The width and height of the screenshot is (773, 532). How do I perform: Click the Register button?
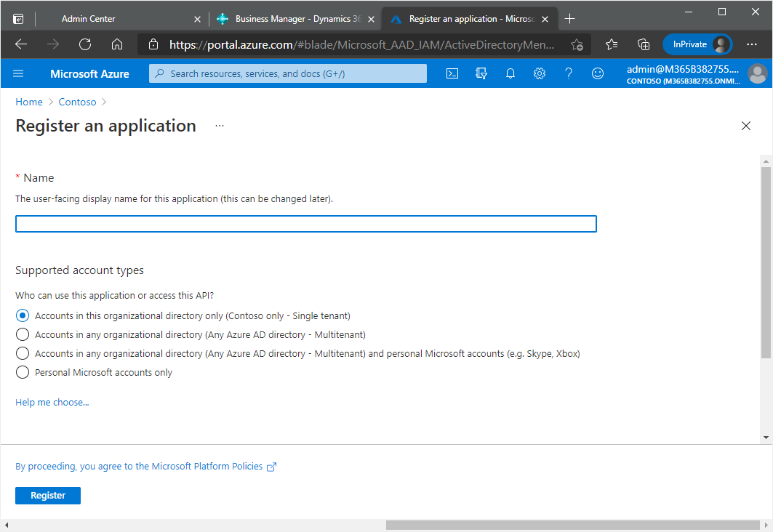tap(48, 496)
